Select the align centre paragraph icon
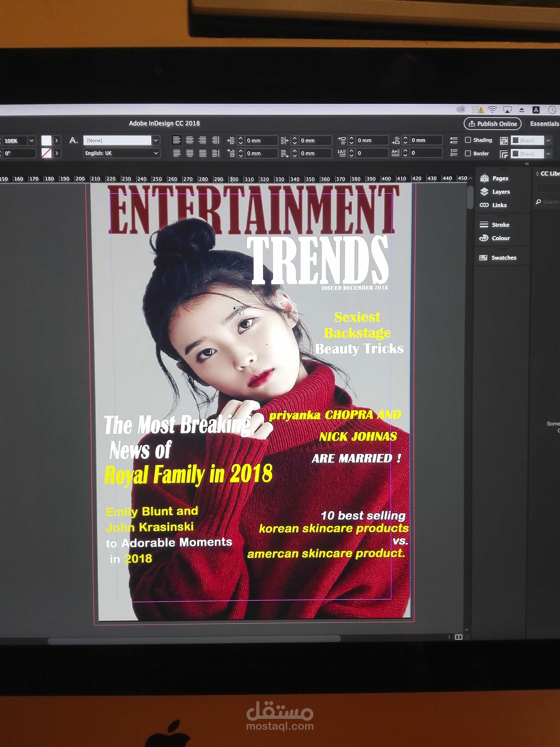The width and height of the screenshot is (560, 747). [x=189, y=140]
